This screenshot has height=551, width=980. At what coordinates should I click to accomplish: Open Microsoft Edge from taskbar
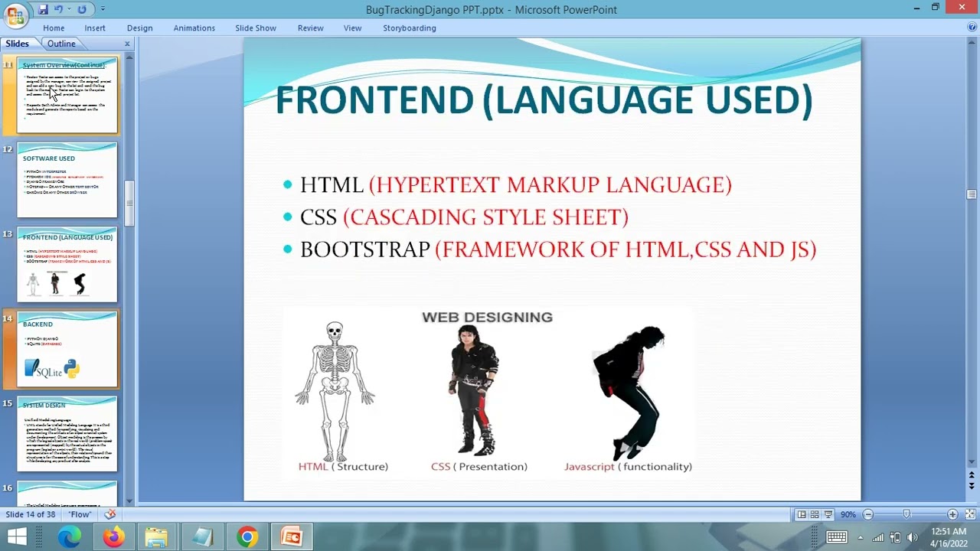point(69,537)
